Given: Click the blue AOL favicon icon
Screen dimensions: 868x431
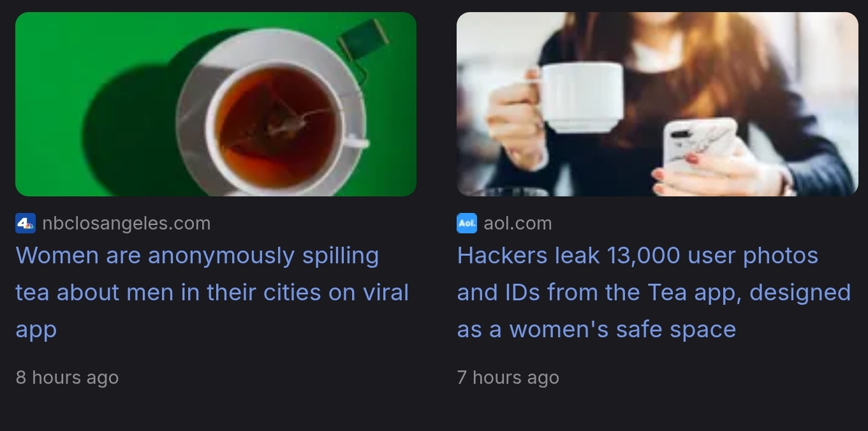Looking at the screenshot, I should 467,223.
